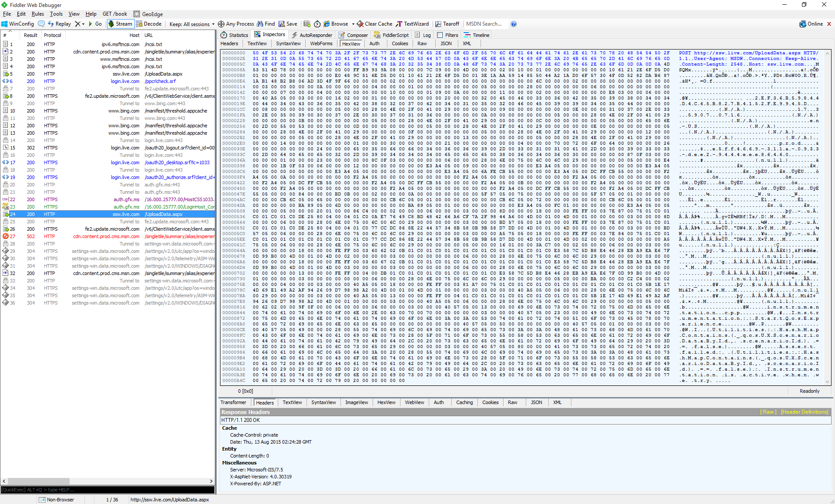The image size is (835, 504).
Task: Open the Rules menu
Action: point(37,14)
